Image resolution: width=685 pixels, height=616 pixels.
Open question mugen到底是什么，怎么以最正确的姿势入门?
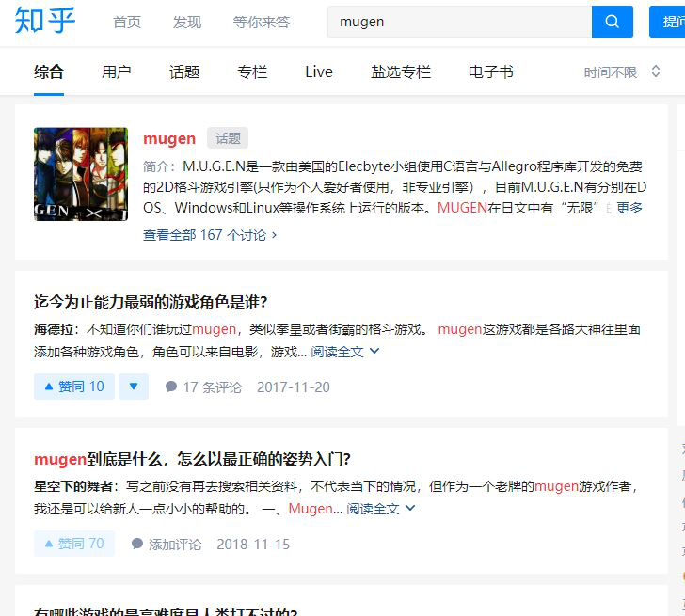pos(193,459)
